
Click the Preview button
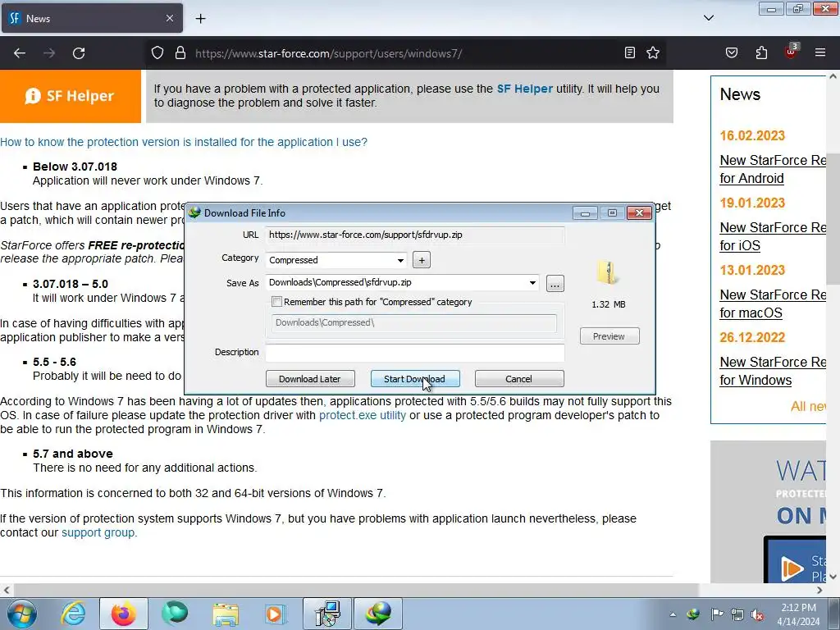pyautogui.click(x=609, y=336)
